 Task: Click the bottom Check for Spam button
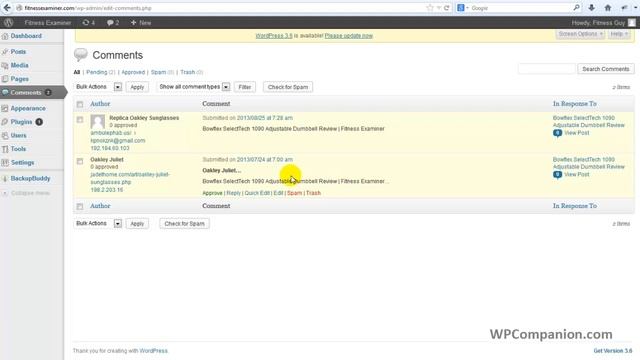tap(184, 224)
